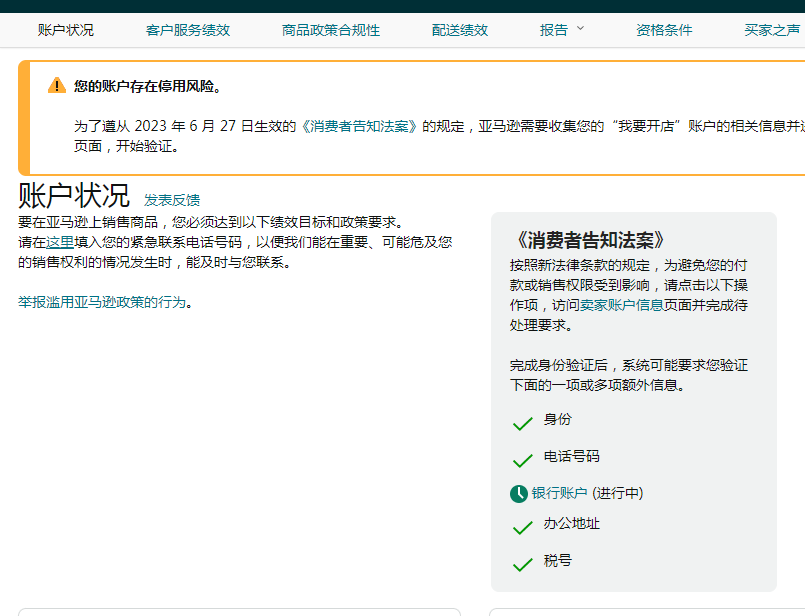
Task: Click the green checkmark next to 税号
Action: (x=523, y=565)
